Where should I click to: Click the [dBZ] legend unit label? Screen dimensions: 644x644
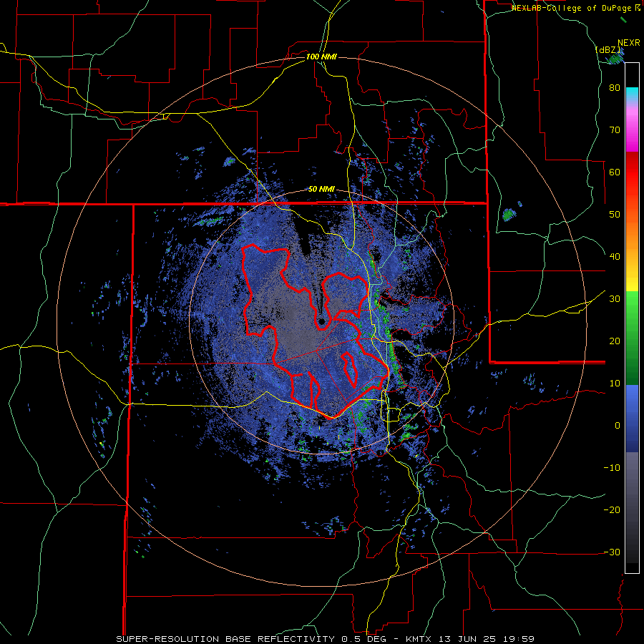coord(609,49)
